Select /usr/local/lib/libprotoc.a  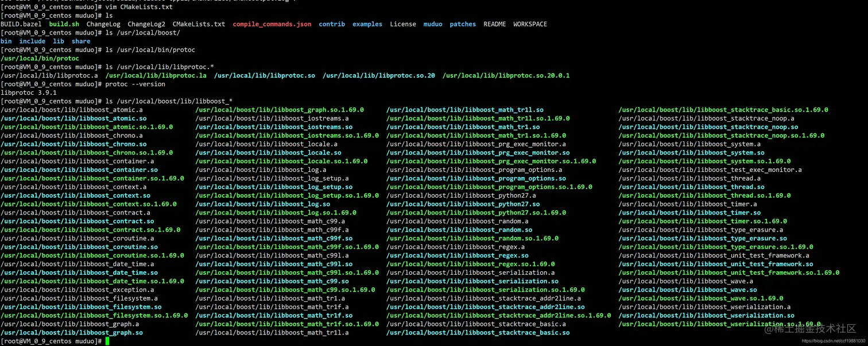[x=49, y=75]
